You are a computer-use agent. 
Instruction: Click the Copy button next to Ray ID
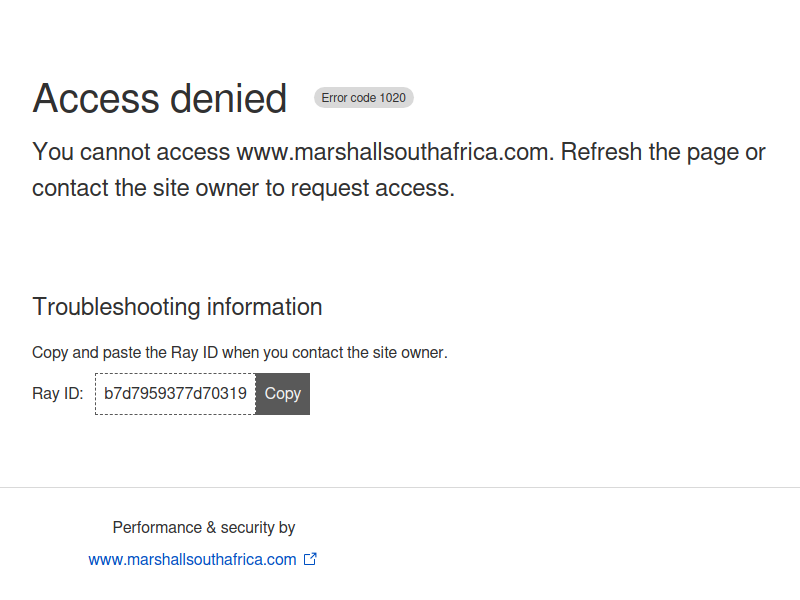pos(283,394)
